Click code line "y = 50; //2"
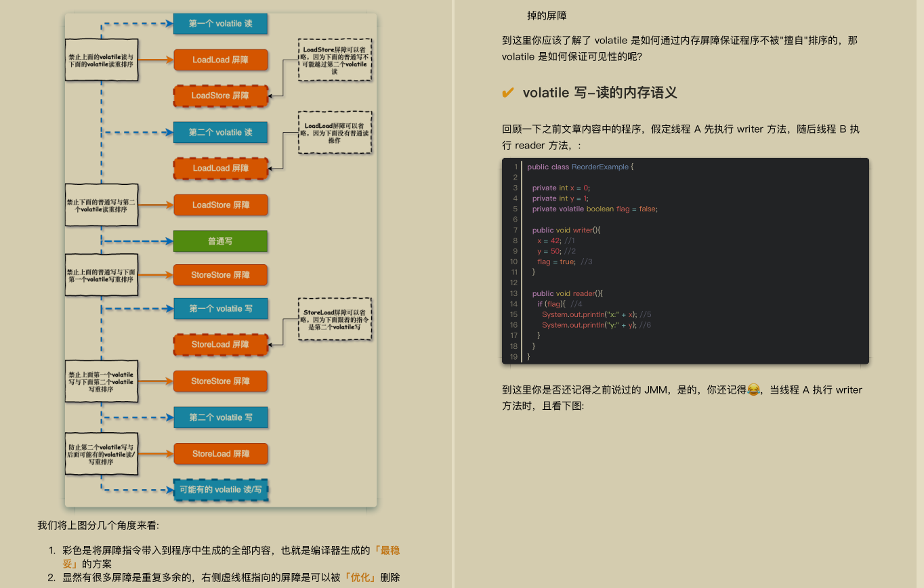 557,251
